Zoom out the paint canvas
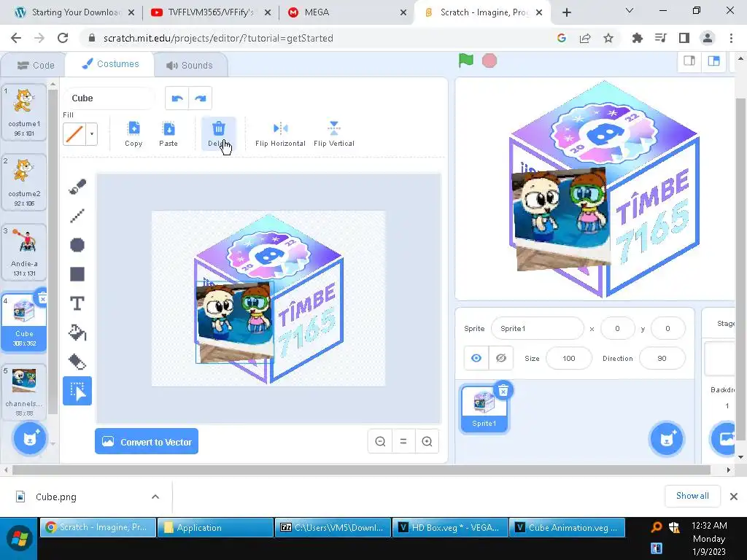 (380, 441)
